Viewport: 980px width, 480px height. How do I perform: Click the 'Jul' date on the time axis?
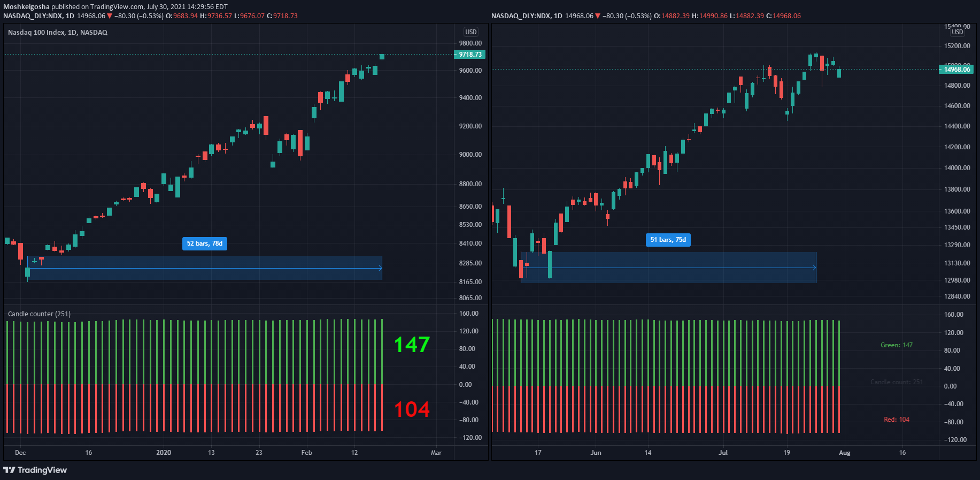click(723, 453)
